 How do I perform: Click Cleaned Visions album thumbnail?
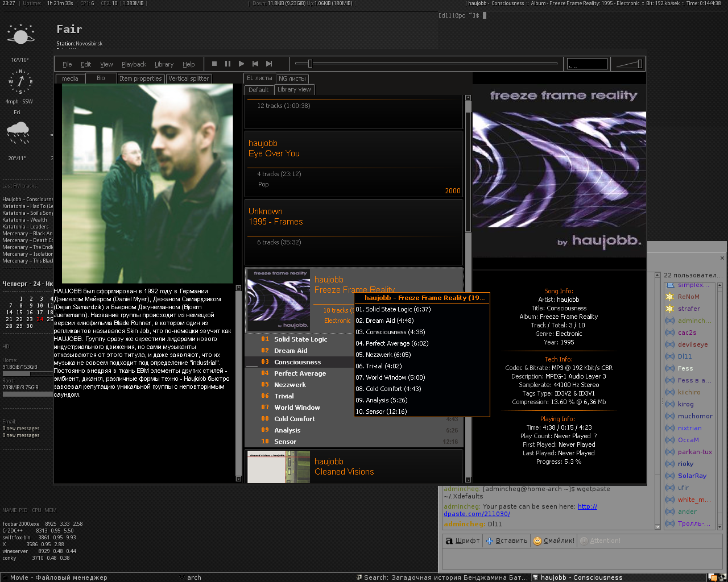pyautogui.click(x=279, y=467)
